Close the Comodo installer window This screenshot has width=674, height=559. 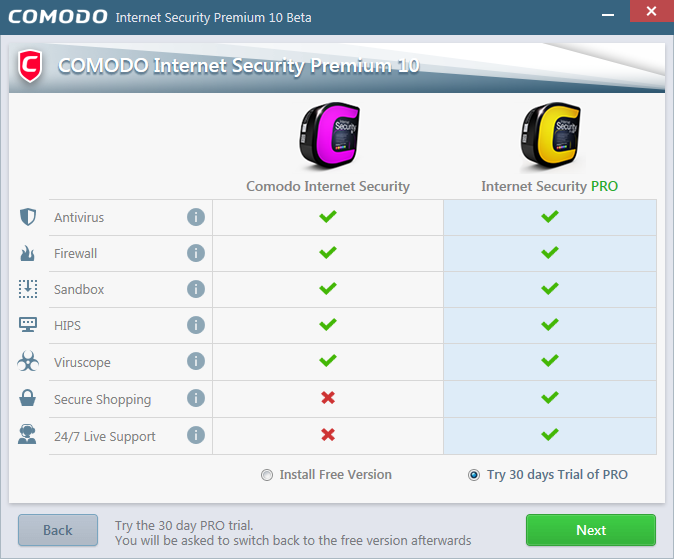pos(650,15)
